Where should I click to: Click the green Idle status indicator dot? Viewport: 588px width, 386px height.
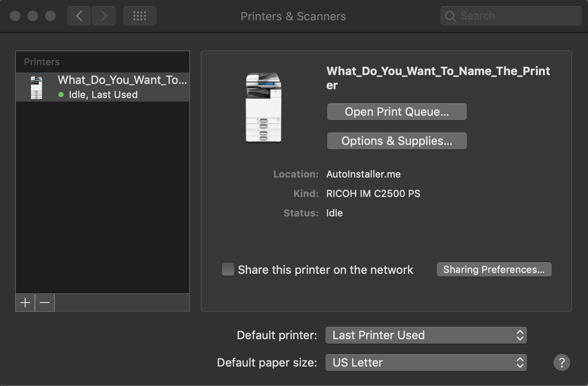pos(61,95)
